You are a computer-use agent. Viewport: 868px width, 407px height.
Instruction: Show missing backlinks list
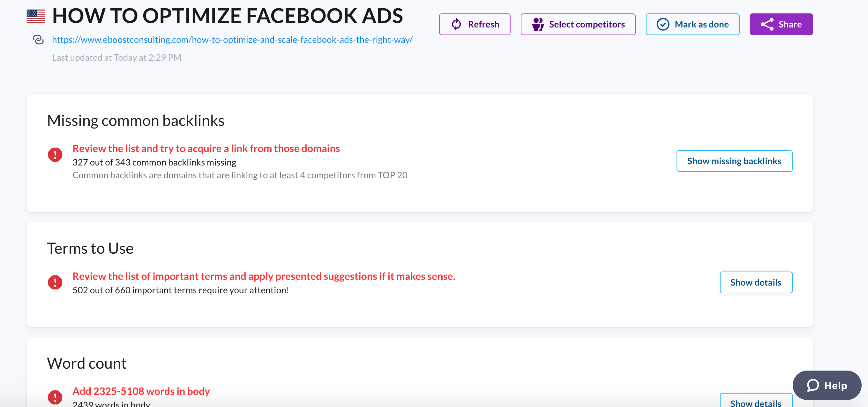point(734,161)
